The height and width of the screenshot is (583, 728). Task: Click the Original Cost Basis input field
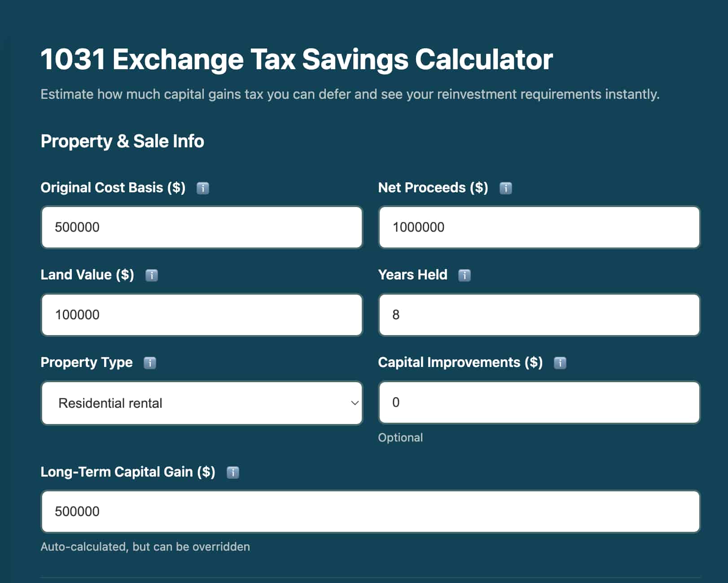201,227
